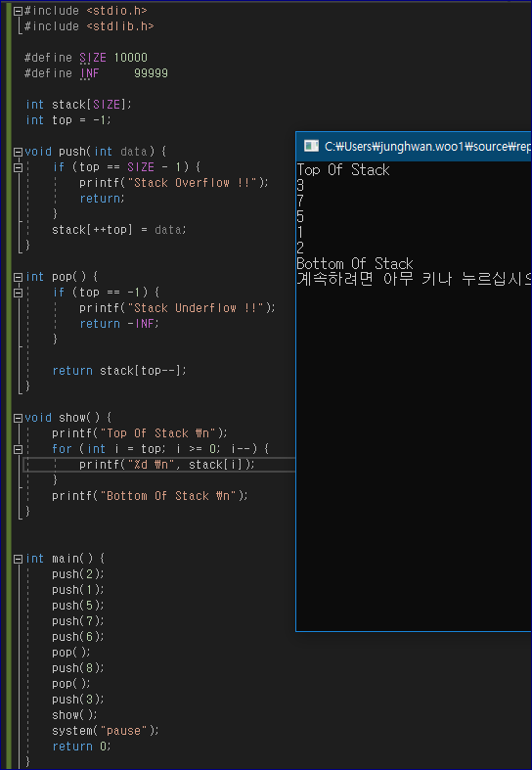Click the 'Stack Overflow !!' printf line
The height and width of the screenshot is (770, 532).
(x=175, y=183)
